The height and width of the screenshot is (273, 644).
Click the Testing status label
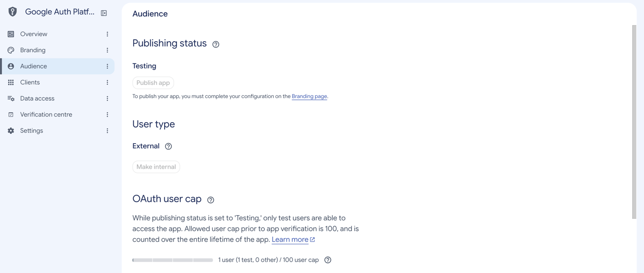pos(144,66)
